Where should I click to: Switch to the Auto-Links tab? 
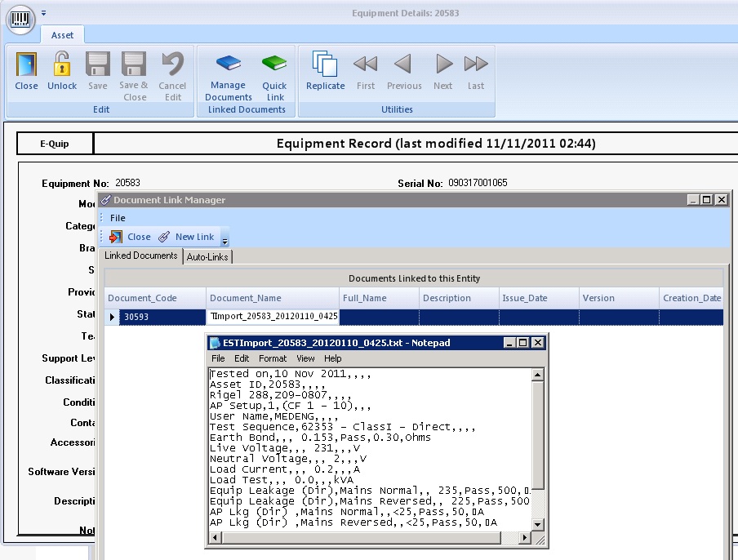[x=207, y=257]
